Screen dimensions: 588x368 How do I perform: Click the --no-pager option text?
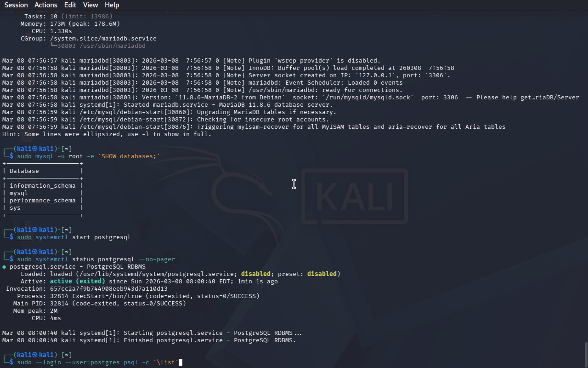[x=157, y=259]
